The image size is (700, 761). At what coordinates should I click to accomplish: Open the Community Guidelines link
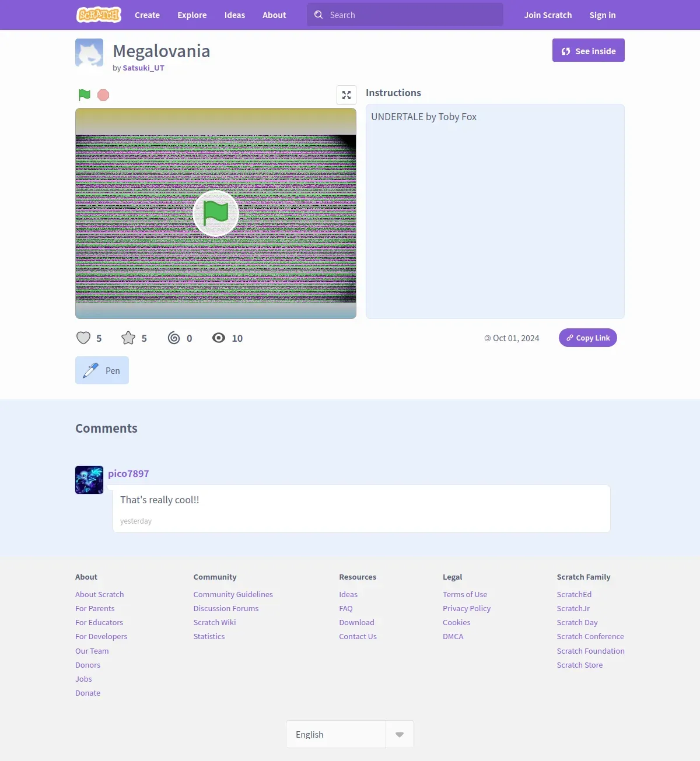click(233, 594)
